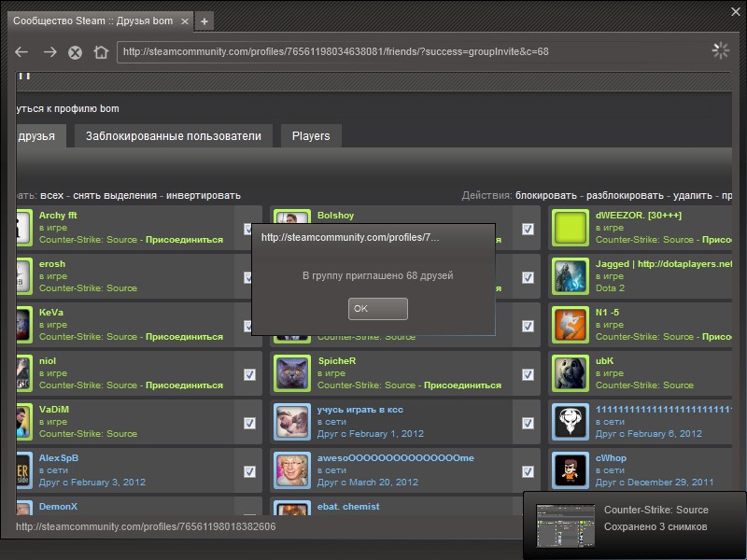Open N1 -5's orange avatar
The height and width of the screenshot is (560, 747).
(x=571, y=325)
